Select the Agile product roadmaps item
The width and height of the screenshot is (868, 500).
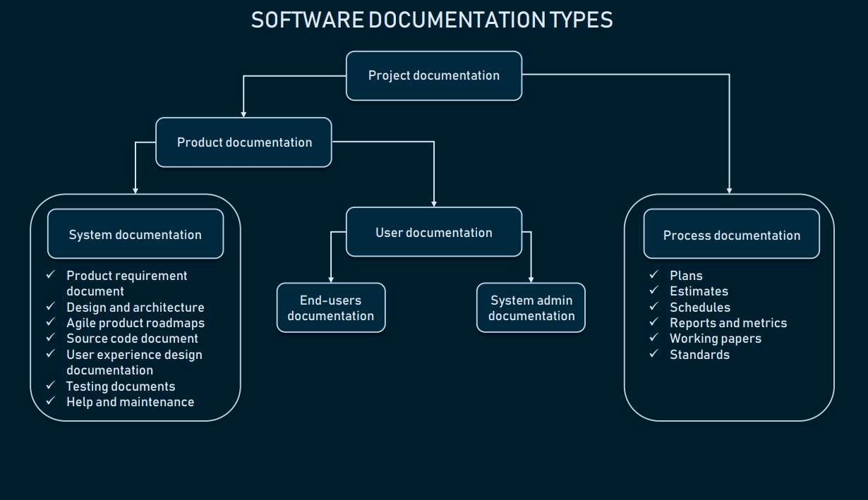pyautogui.click(x=135, y=323)
